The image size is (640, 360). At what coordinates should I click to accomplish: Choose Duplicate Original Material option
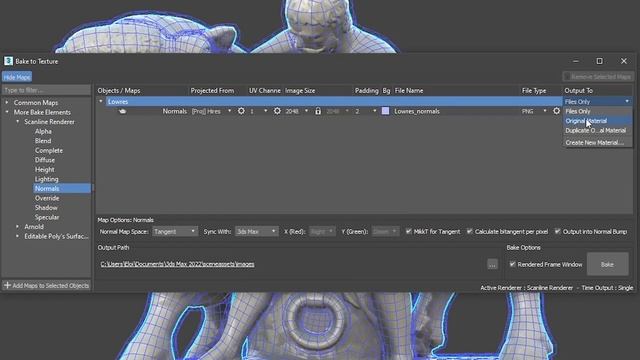[x=598, y=131]
